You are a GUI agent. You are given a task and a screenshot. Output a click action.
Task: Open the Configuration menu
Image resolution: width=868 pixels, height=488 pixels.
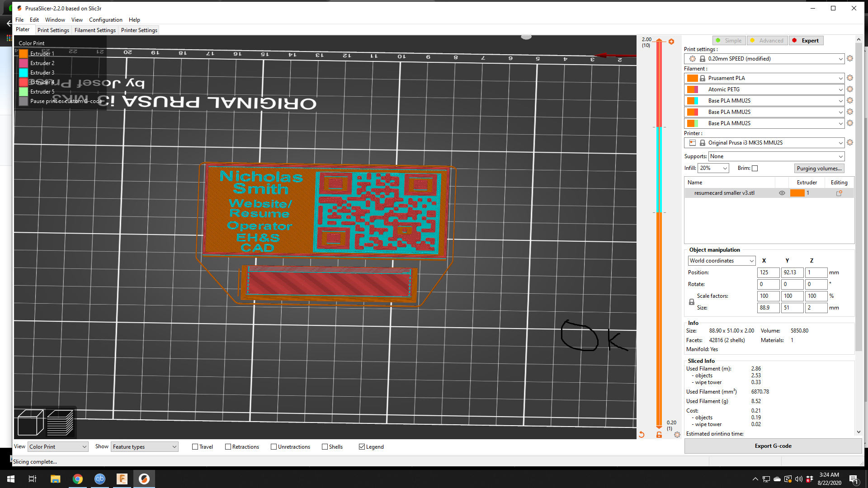click(105, 20)
